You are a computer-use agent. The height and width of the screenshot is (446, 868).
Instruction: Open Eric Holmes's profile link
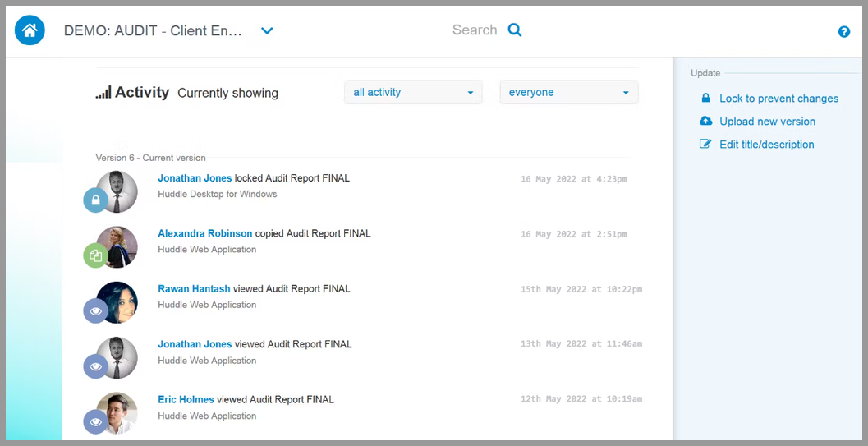186,399
